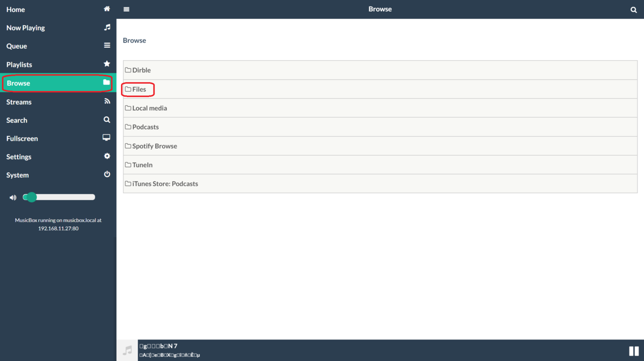This screenshot has height=361, width=644.
Task: Open Settings in sidebar
Action: (58, 156)
